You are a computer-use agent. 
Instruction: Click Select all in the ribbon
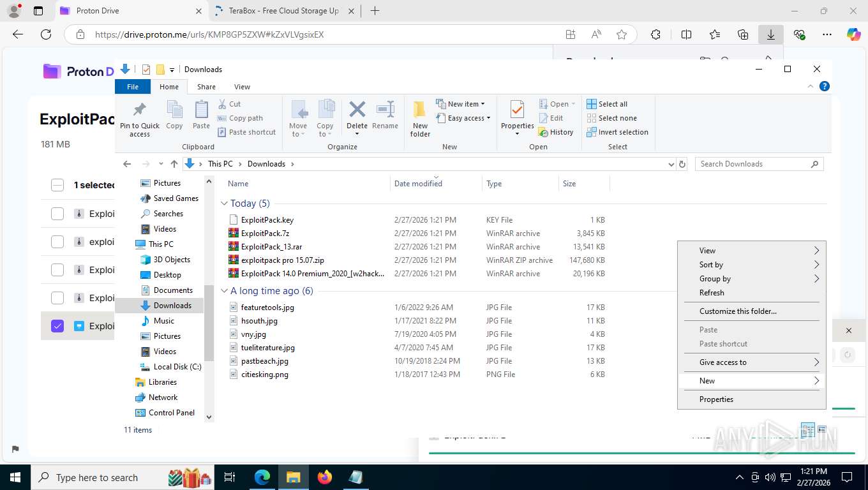(607, 104)
